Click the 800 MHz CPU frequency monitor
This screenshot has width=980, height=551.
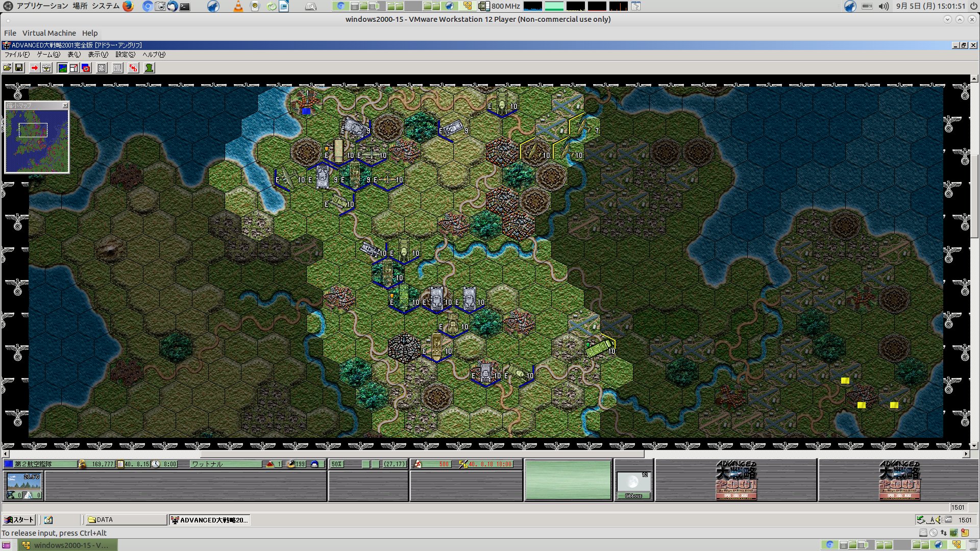click(x=500, y=6)
